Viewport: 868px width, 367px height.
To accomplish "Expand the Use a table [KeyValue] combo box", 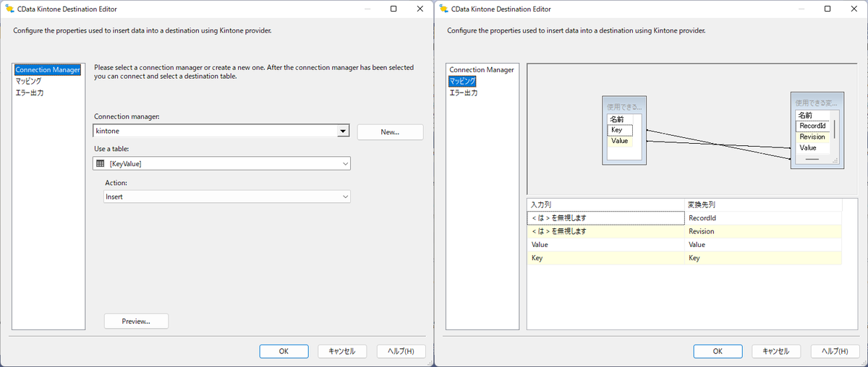I will (222, 164).
